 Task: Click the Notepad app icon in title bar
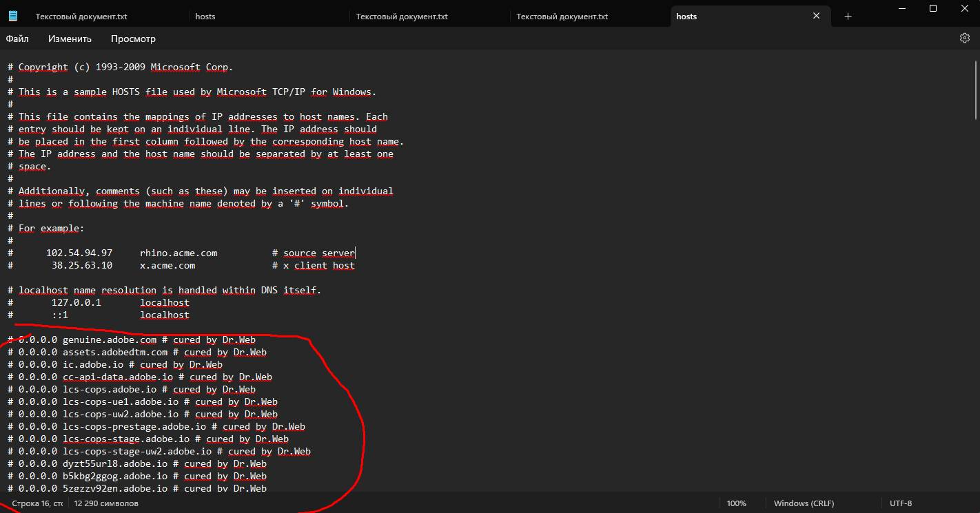pos(13,16)
